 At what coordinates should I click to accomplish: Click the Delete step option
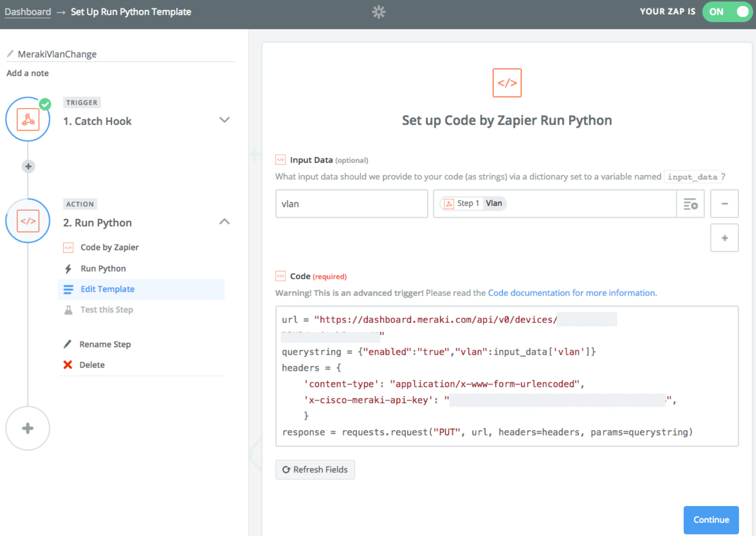92,365
